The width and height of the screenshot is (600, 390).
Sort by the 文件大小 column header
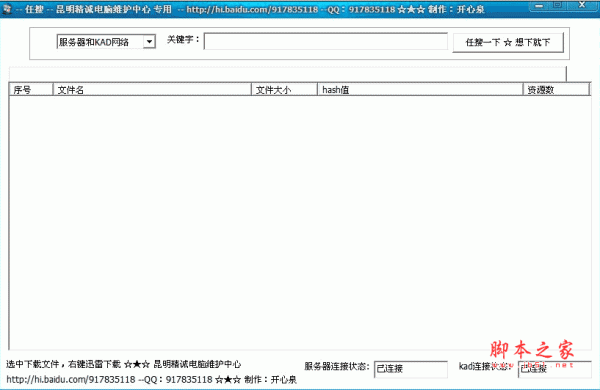pos(284,90)
